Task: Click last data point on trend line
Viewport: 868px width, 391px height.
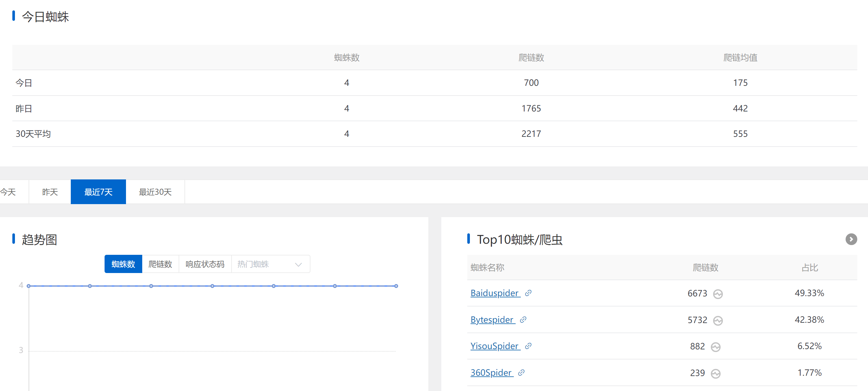Action: (396, 286)
